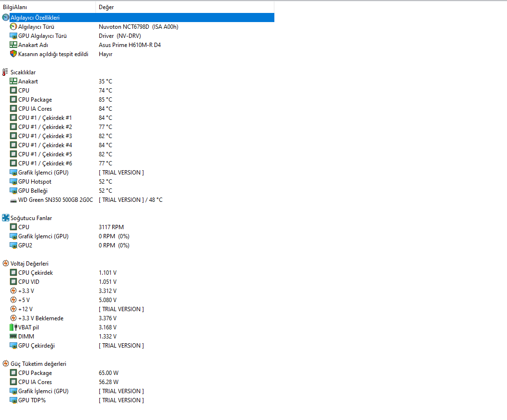Select the Algılayıcı Özellikleri group icon
Viewport: 507px width, 420px height.
(5, 17)
